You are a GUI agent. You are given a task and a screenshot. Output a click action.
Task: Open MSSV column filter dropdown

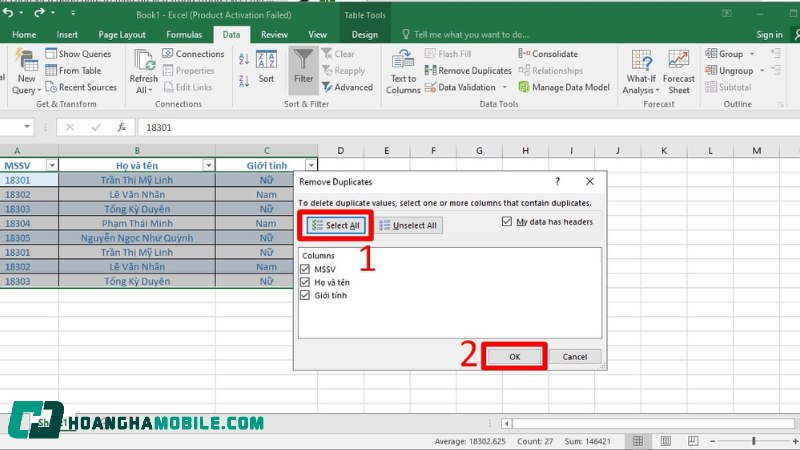tap(52, 165)
